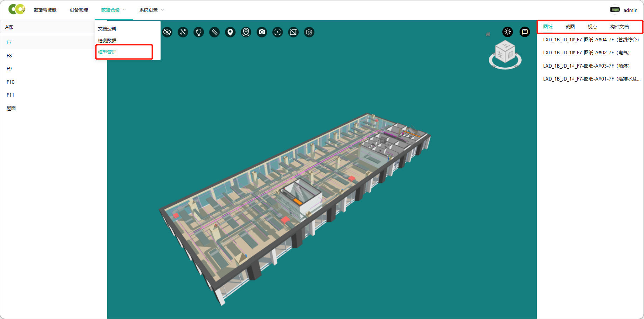
Task: Open the 电气 drawing A#02-7F link
Action: (x=586, y=53)
